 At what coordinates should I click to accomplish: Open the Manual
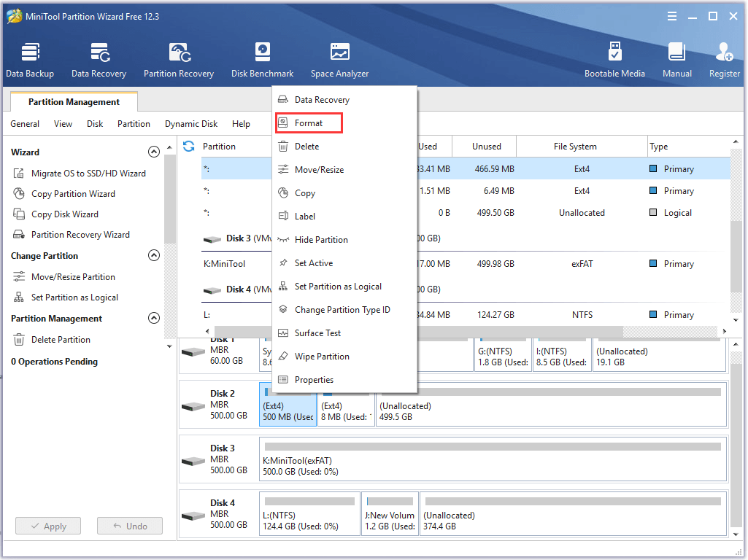tap(676, 60)
